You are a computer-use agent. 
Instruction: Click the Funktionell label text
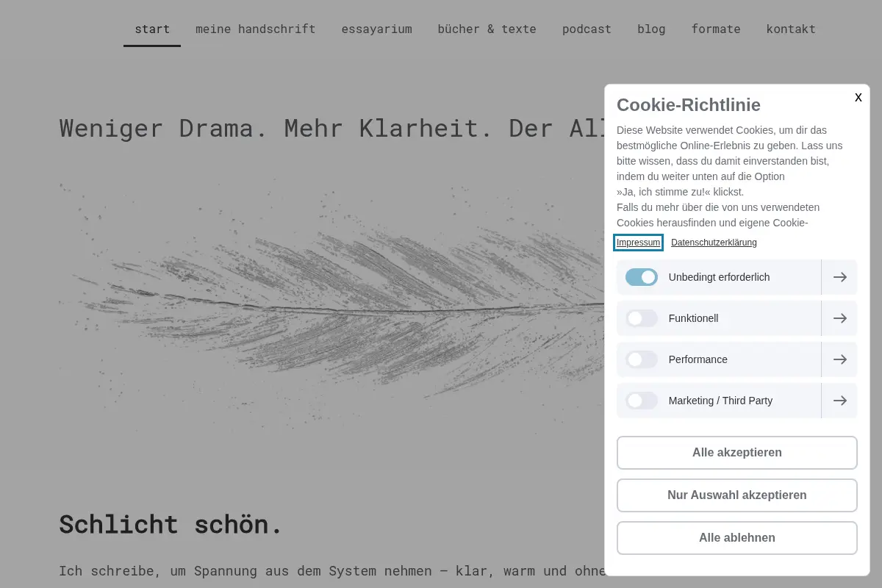point(693,318)
